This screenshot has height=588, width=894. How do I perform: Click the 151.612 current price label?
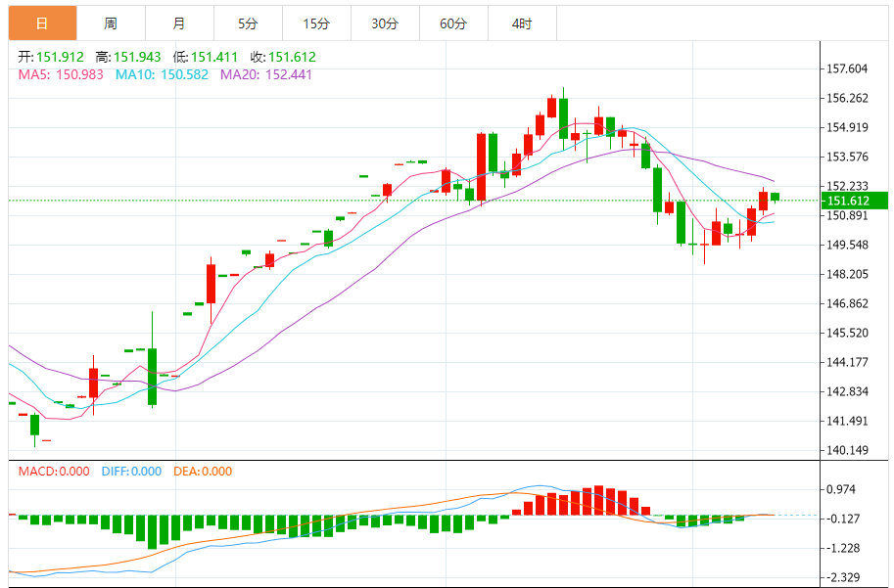[x=854, y=201]
